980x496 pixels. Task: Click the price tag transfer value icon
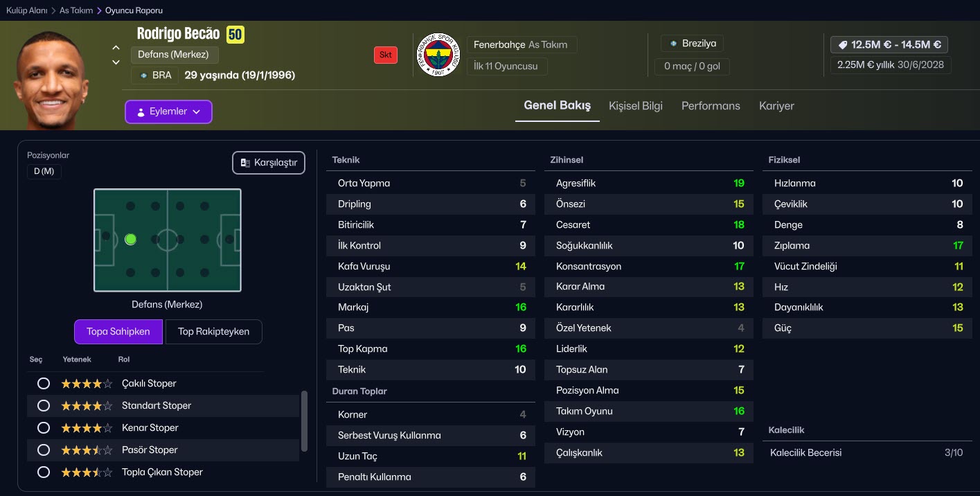[x=843, y=44]
